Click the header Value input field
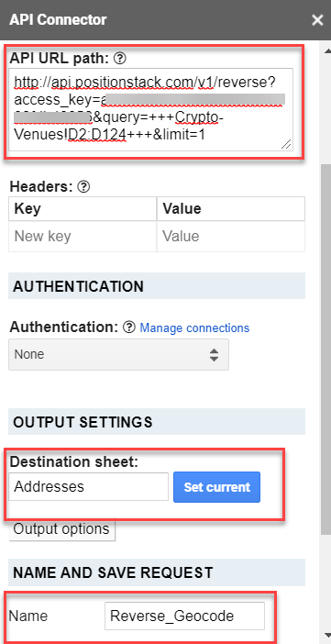 [x=231, y=236]
